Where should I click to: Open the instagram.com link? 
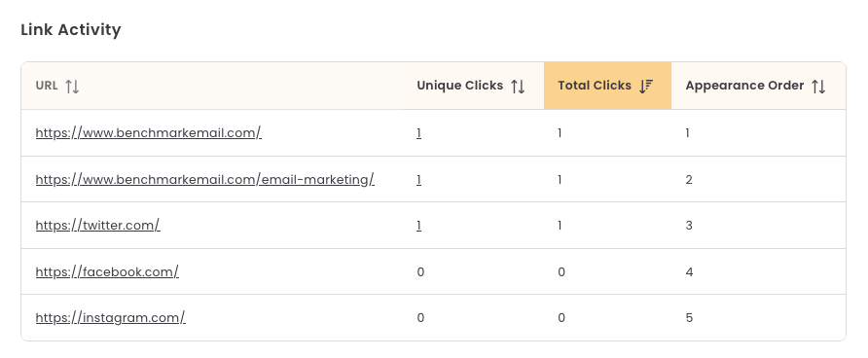point(110,317)
